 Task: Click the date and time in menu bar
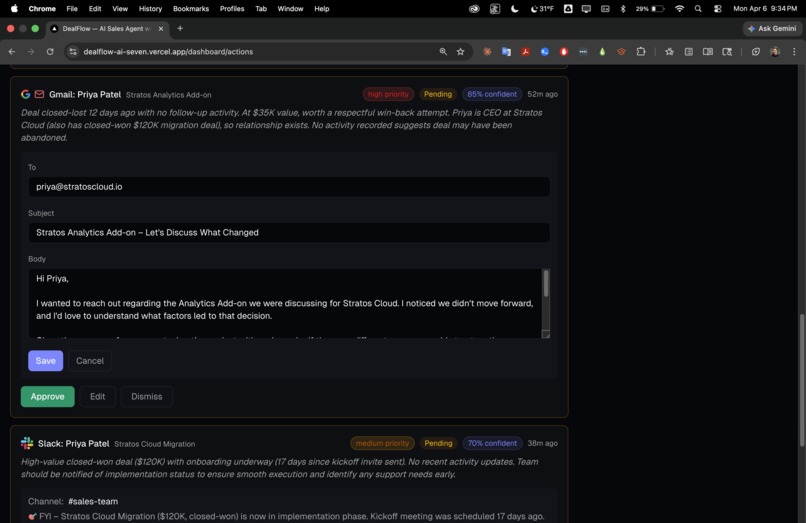pyautogui.click(x=765, y=9)
